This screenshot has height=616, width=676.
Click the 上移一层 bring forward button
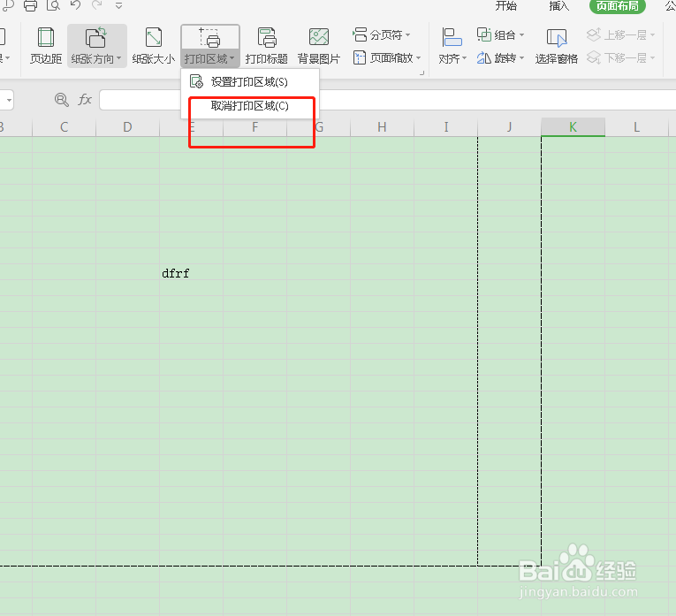pyautogui.click(x=621, y=34)
